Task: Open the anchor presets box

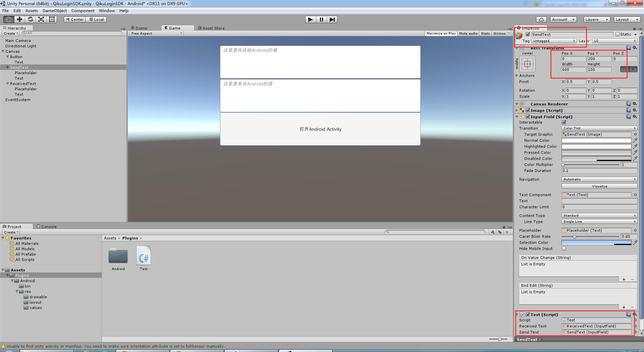Action: (x=527, y=64)
